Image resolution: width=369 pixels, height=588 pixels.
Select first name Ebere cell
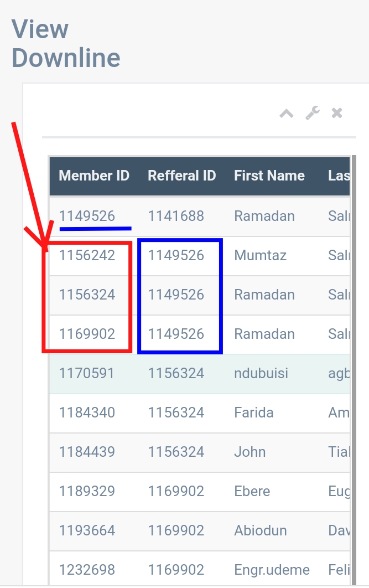(252, 491)
